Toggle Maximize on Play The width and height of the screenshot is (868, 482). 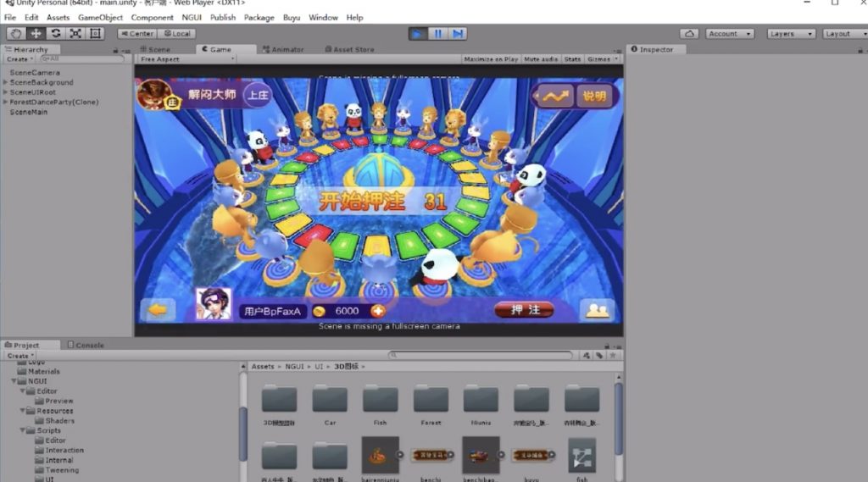coord(491,59)
